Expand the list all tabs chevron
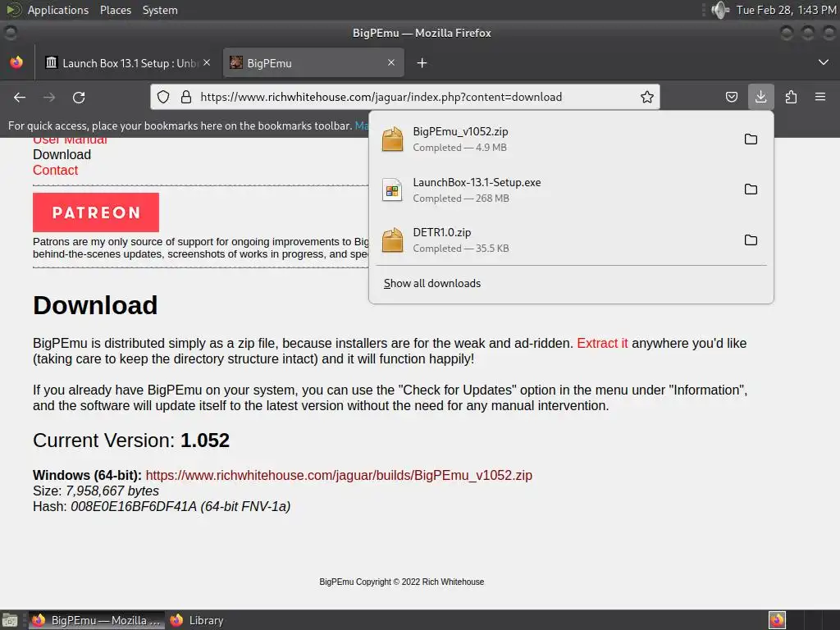Screen dimensions: 840x630 824,62
